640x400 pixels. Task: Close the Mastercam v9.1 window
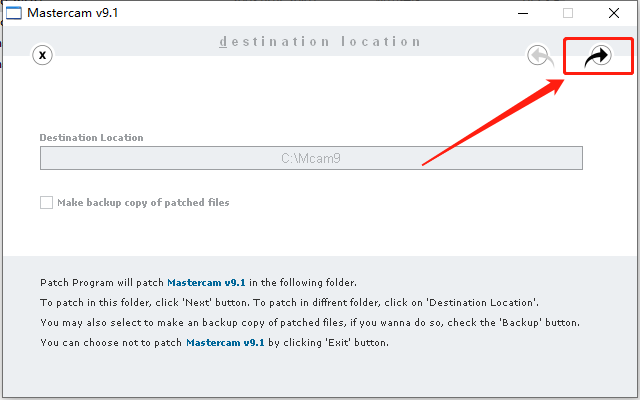[x=613, y=13]
